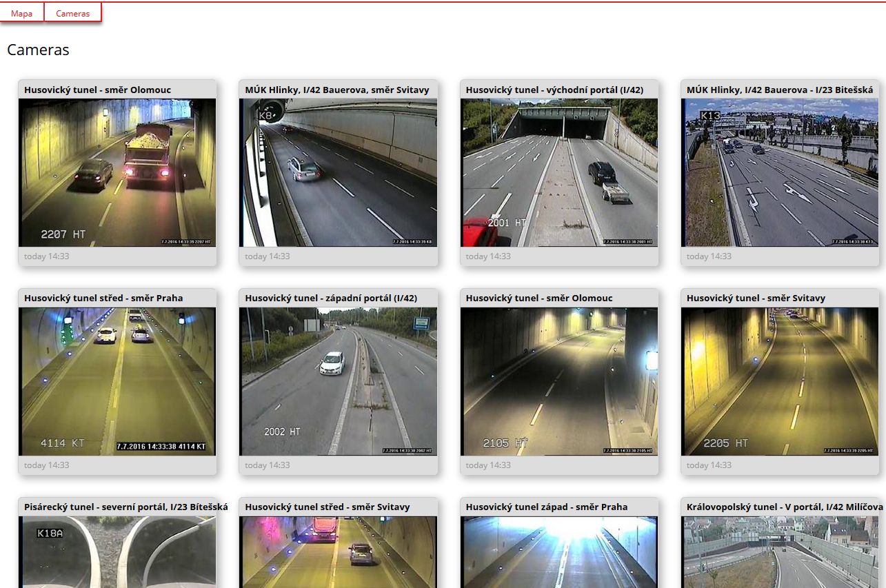Viewport: 886px width, 588px height.
Task: Open Husovický tunel západ směr Praha image
Action: pyautogui.click(x=558, y=551)
